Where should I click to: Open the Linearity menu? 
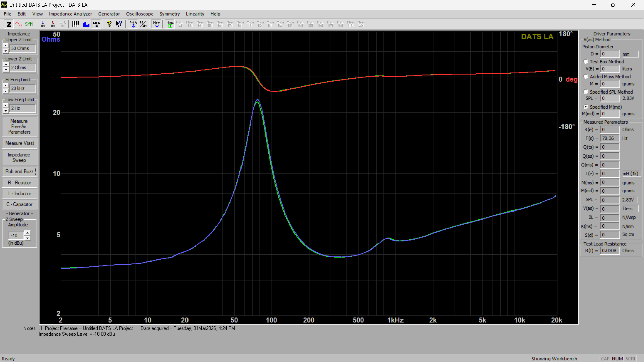195,14
